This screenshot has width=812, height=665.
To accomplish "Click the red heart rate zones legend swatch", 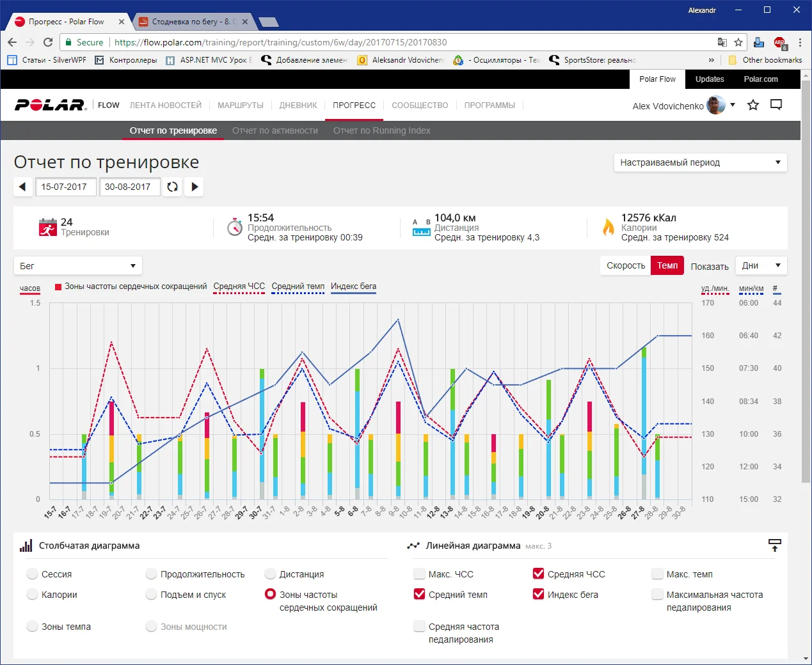I will point(58,286).
